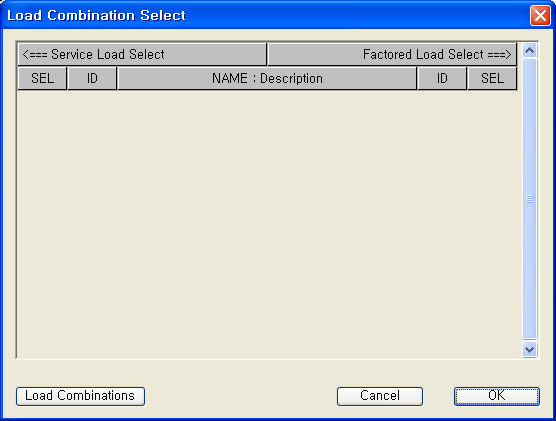Click the Load Combination Select title bar
Image resolution: width=556 pixels, height=421 pixels.
click(x=266, y=16)
